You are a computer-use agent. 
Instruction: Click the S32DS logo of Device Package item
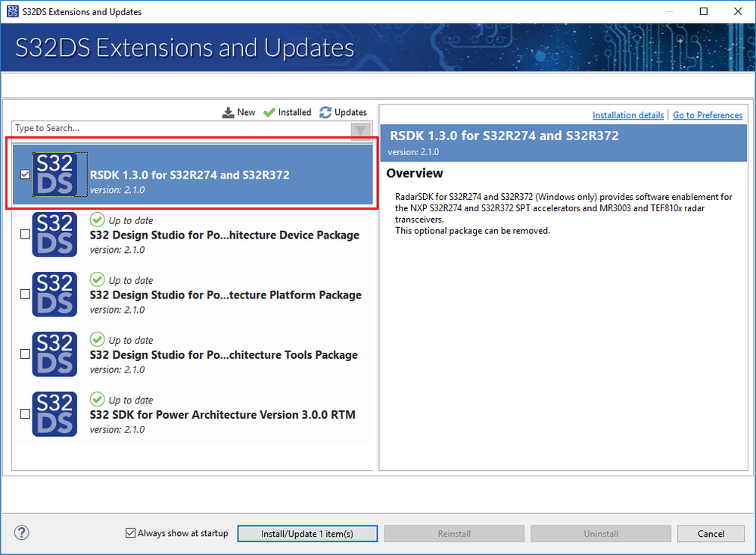(55, 234)
